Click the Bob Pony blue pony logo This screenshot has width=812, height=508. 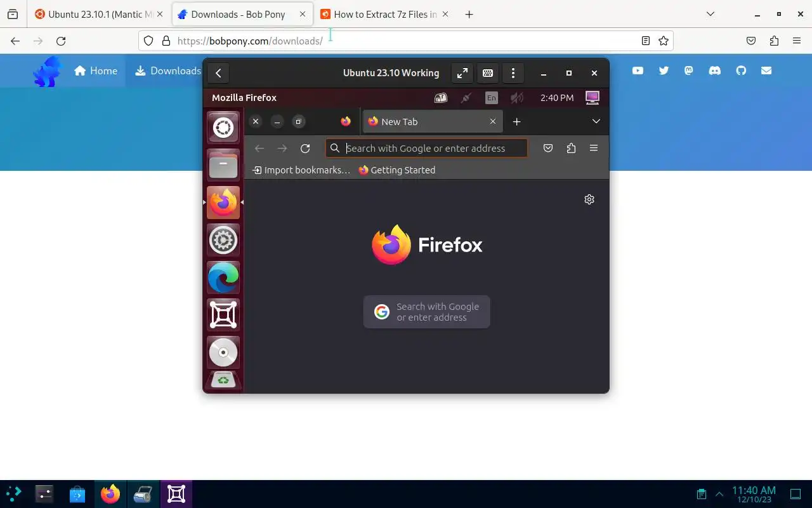point(48,71)
